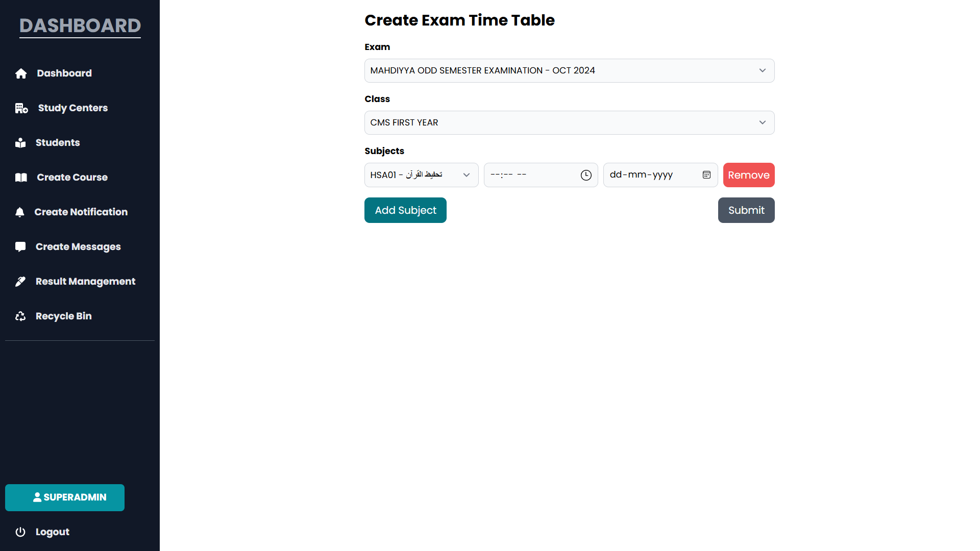Click the Submit button
Screen dimensions: 980x551
tap(746, 210)
